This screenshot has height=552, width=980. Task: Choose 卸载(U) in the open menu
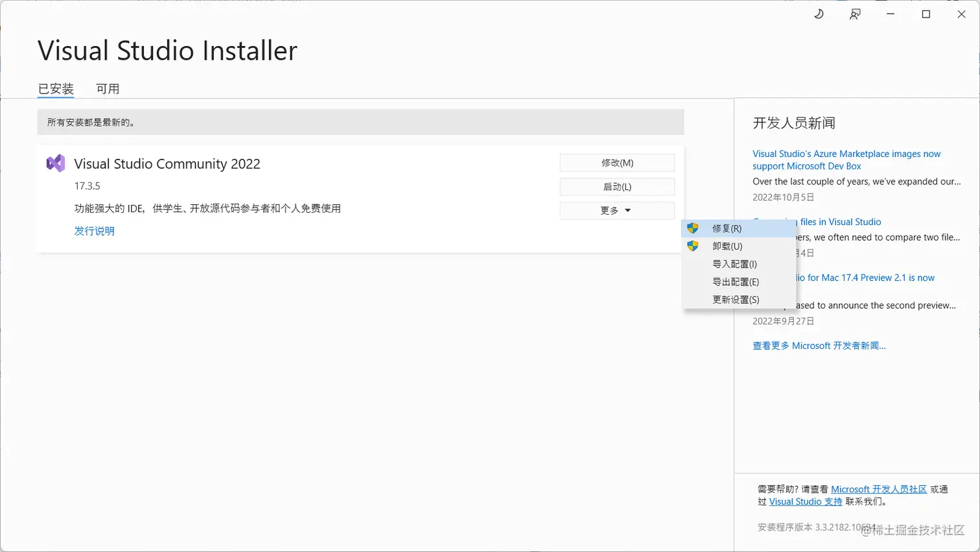tap(727, 246)
